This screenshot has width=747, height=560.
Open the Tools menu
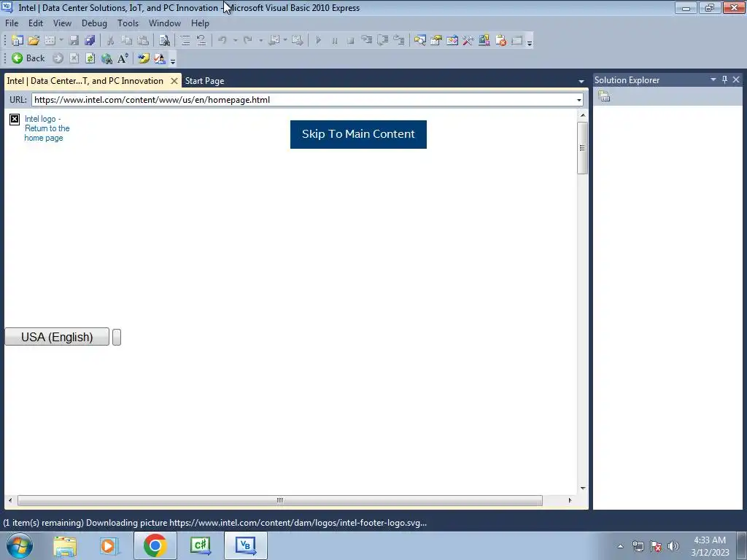pyautogui.click(x=128, y=23)
